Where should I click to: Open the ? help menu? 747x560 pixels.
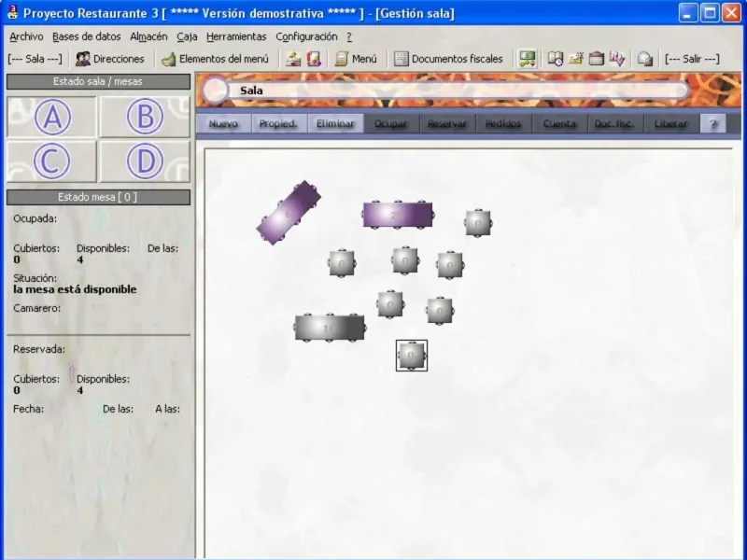pyautogui.click(x=349, y=36)
